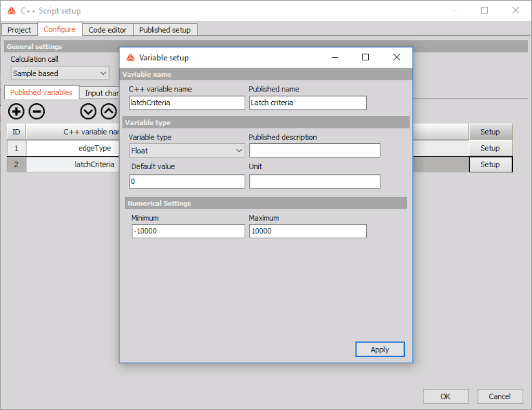Close the Variable setup dialog

[396, 57]
